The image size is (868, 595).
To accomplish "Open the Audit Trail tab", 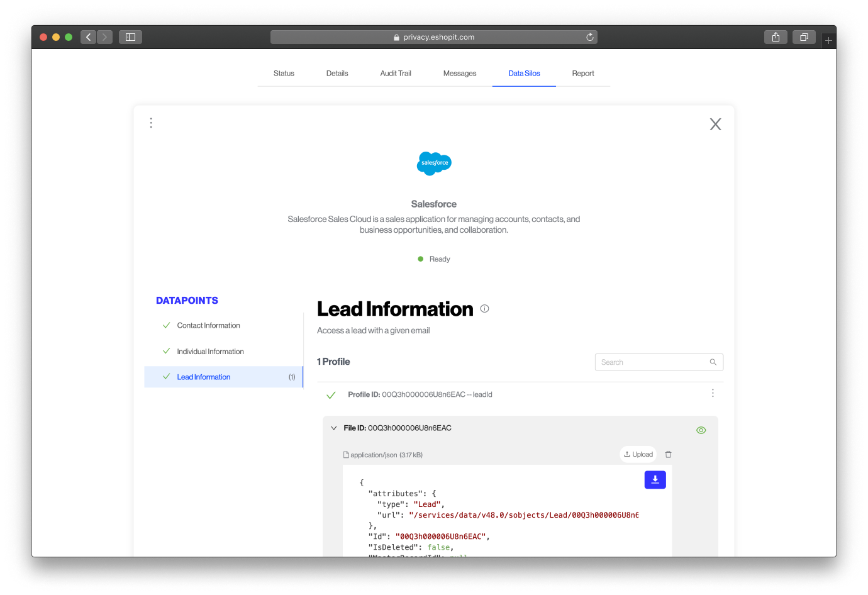I will pyautogui.click(x=396, y=74).
